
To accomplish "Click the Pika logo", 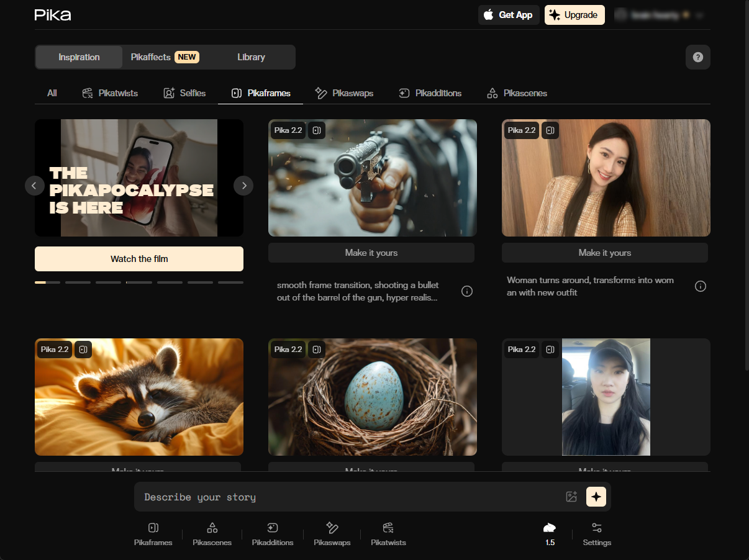I will 53,15.
